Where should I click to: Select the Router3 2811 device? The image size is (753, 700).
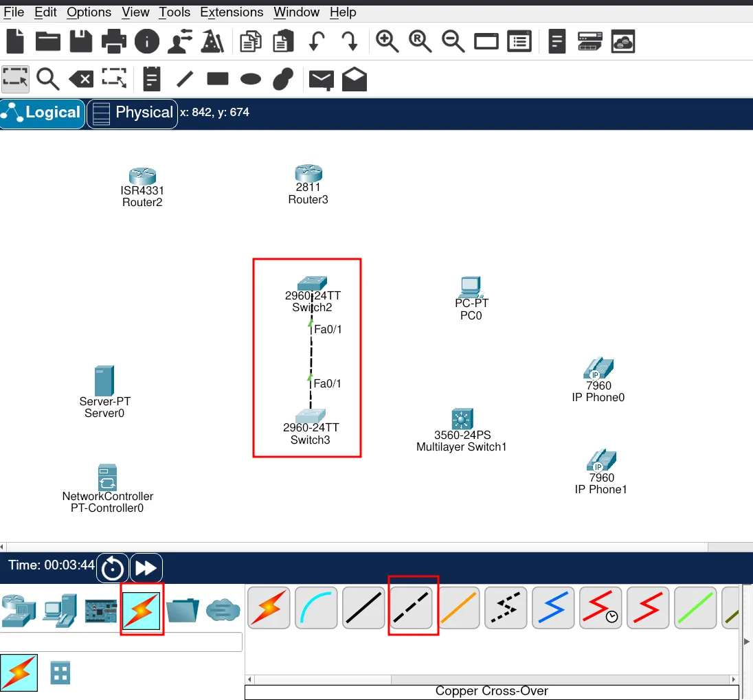[x=308, y=174]
